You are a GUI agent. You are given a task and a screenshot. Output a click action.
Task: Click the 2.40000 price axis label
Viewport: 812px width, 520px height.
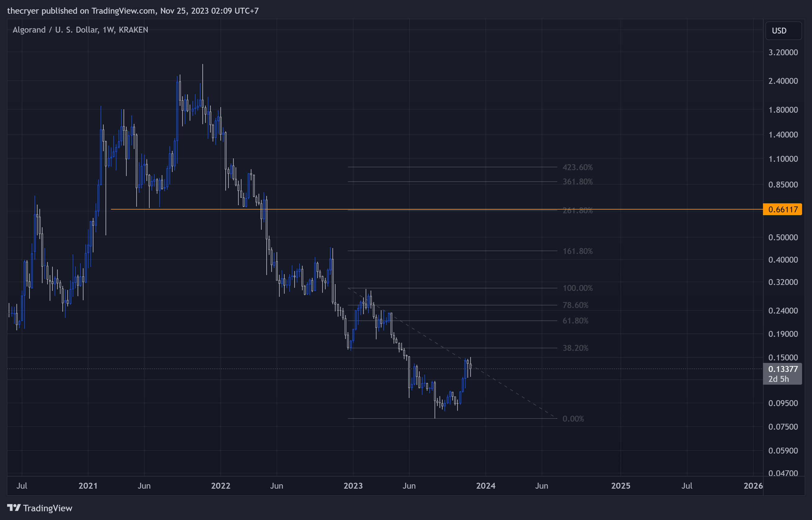(x=783, y=81)
